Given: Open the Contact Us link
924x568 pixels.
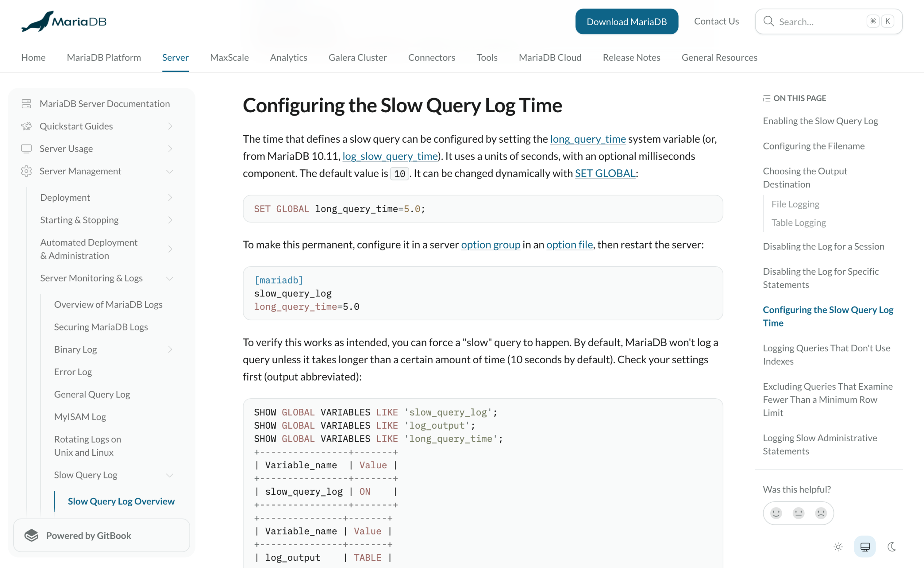Looking at the screenshot, I should coord(716,21).
